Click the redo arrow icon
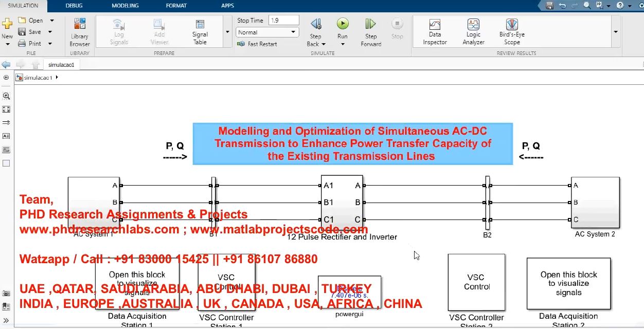644x329 pixels. click(575, 6)
